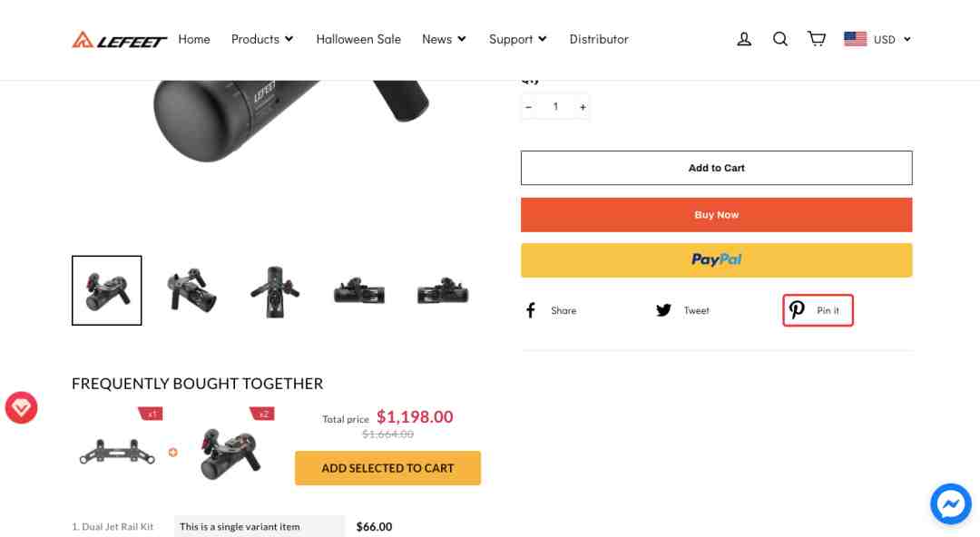Open the account login icon
The height and width of the screenshot is (537, 980).
[x=744, y=39]
